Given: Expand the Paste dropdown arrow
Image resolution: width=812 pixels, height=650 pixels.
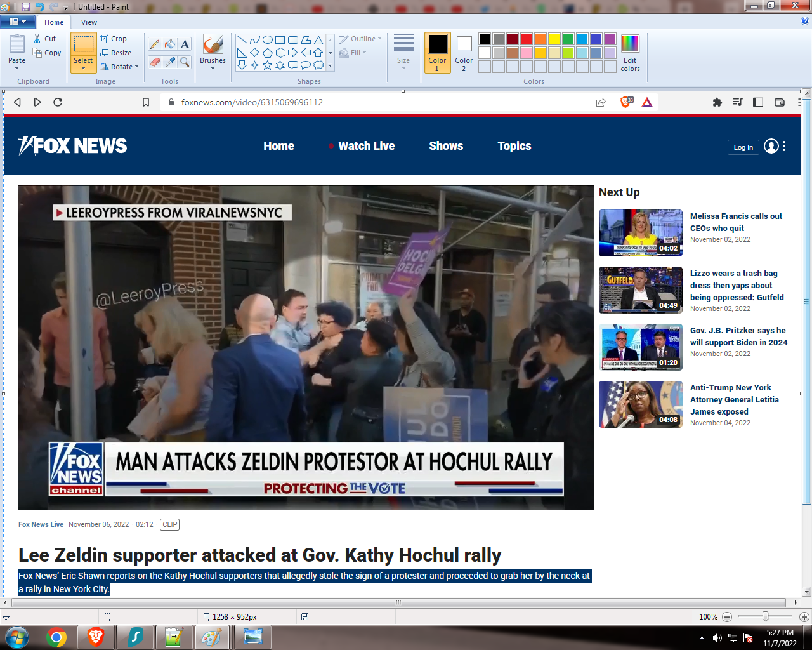Looking at the screenshot, I should pyautogui.click(x=17, y=68).
